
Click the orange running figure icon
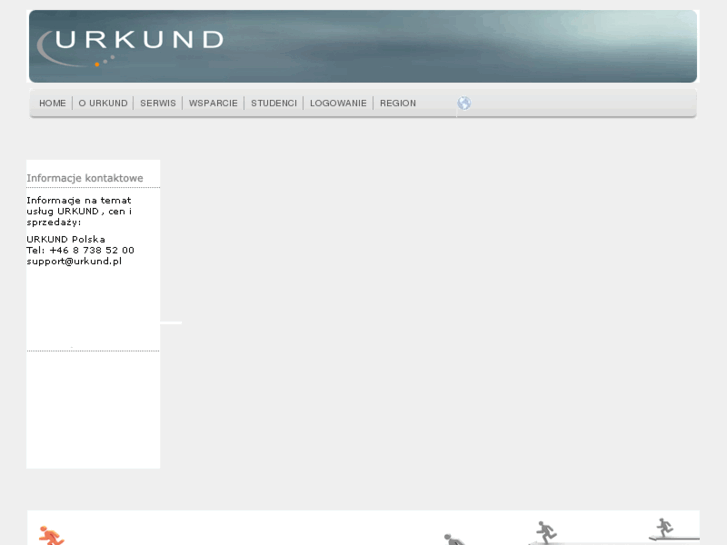(x=51, y=535)
